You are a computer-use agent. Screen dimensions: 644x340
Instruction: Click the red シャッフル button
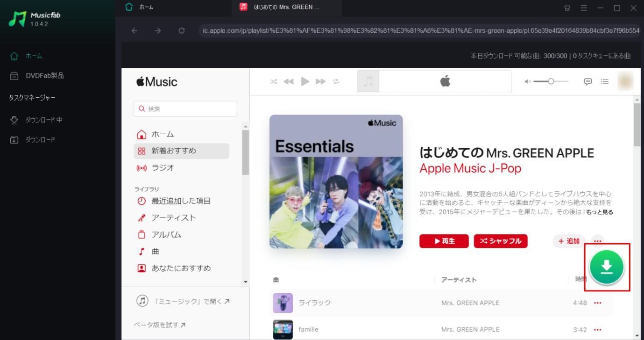point(501,241)
